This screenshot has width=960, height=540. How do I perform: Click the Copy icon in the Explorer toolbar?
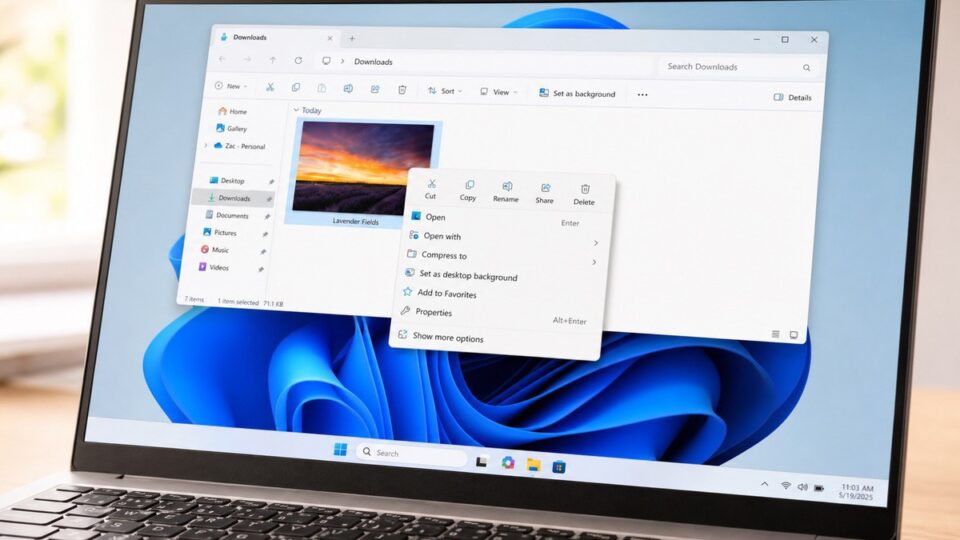pos(296,88)
